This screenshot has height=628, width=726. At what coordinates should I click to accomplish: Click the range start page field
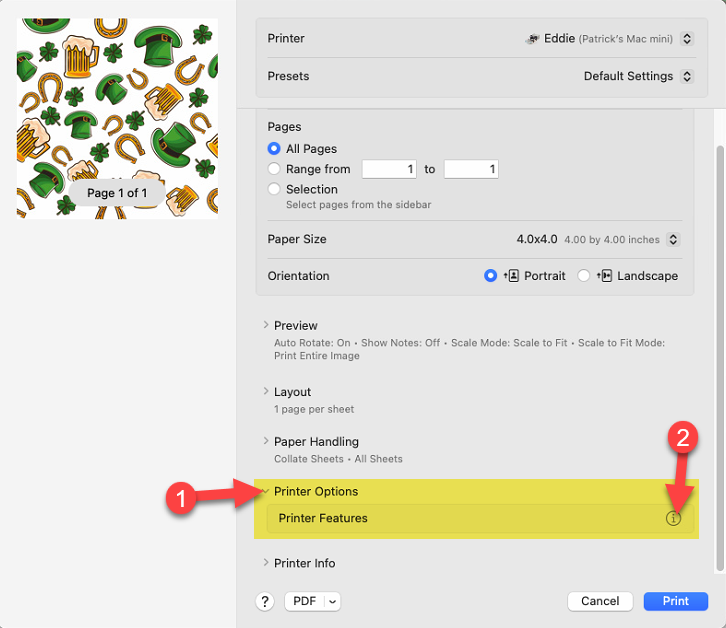click(389, 169)
